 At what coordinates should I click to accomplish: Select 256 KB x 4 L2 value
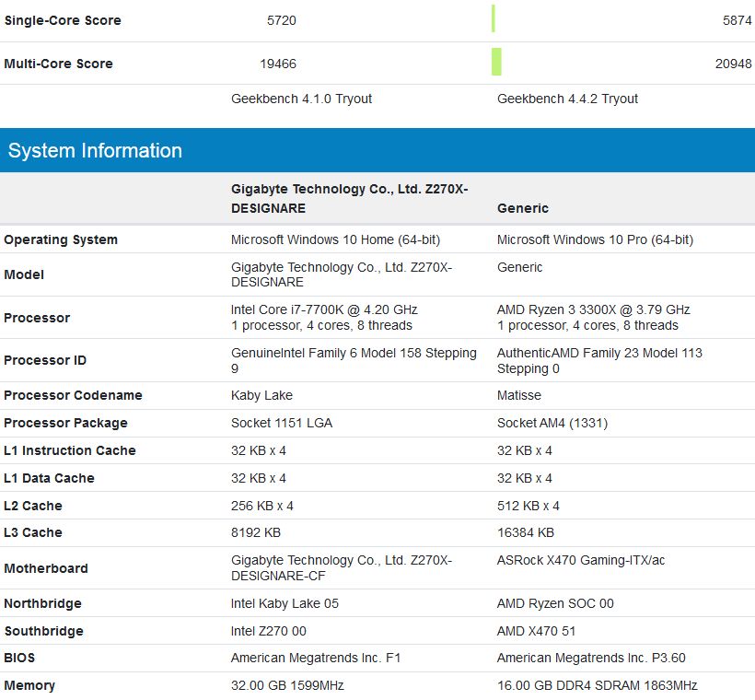(261, 506)
